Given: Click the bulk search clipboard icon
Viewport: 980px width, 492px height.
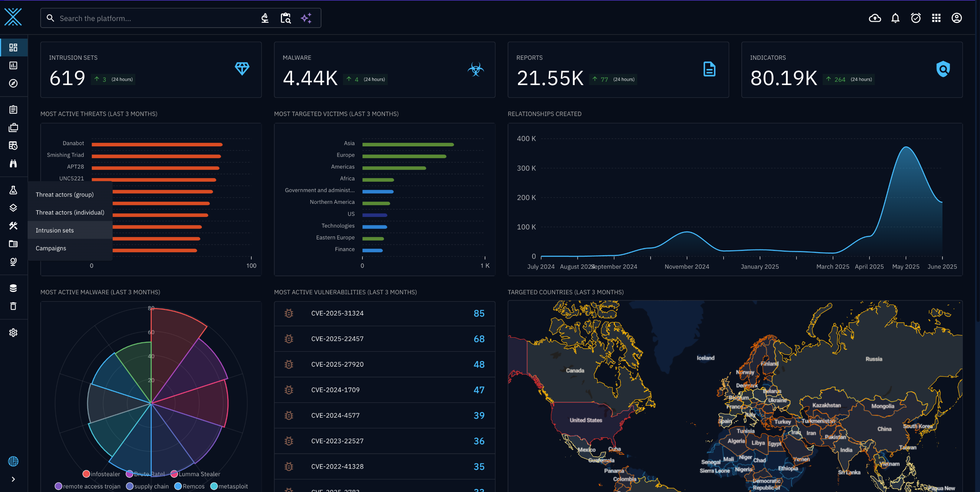Looking at the screenshot, I should 285,18.
